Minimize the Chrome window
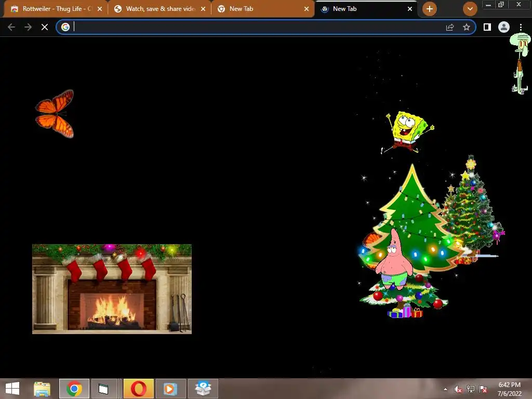This screenshot has height=399, width=532. coord(488,5)
